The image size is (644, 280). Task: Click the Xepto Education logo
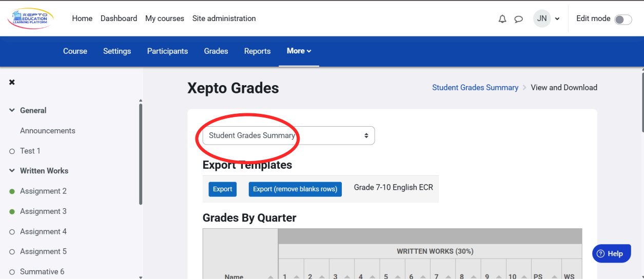[x=31, y=18]
